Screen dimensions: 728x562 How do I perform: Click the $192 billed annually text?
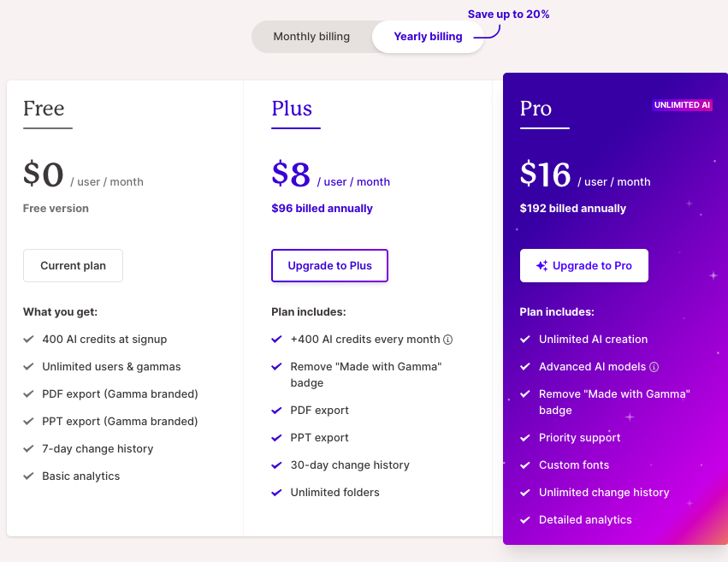[573, 209]
